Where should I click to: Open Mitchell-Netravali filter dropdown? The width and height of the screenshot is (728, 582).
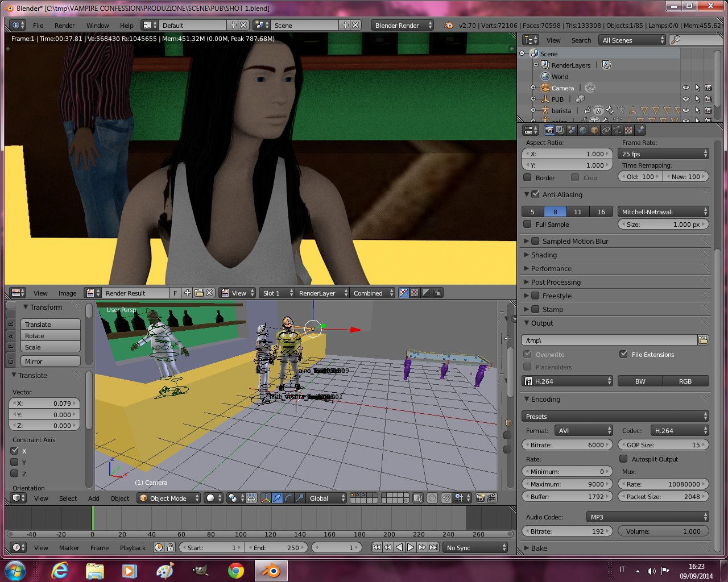coord(663,211)
